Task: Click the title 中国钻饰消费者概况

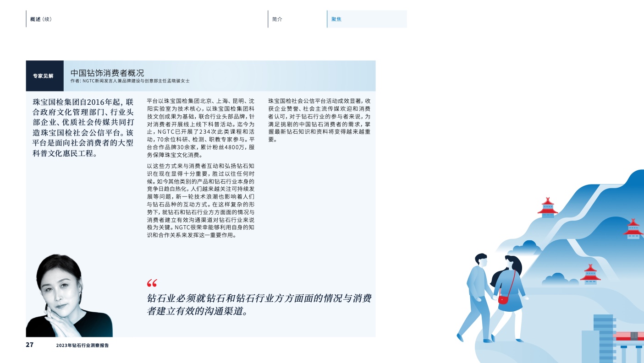Action: click(x=107, y=73)
